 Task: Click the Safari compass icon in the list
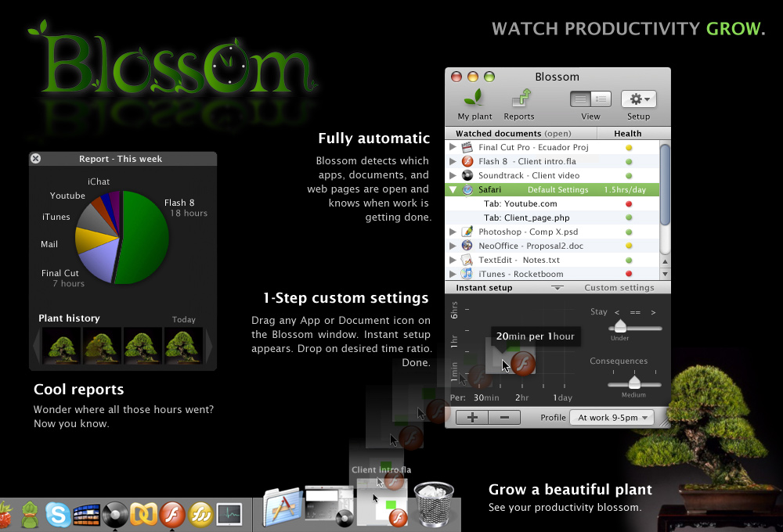tap(467, 189)
